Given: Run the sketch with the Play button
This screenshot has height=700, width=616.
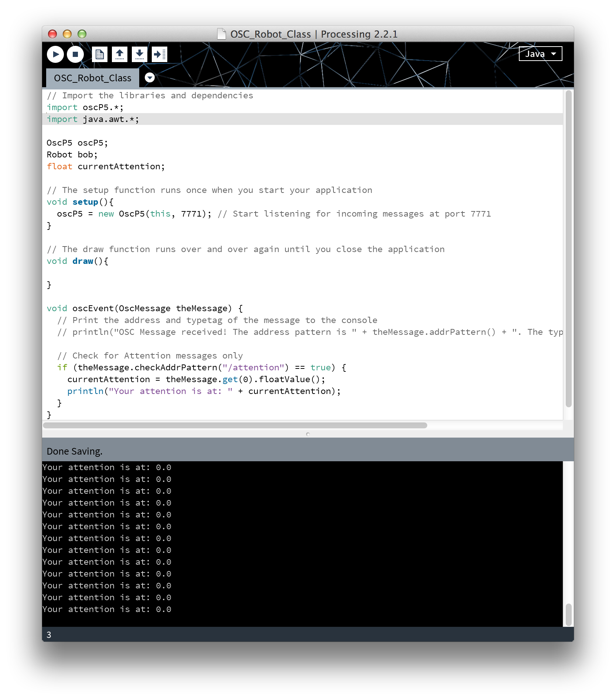Looking at the screenshot, I should tap(55, 54).
